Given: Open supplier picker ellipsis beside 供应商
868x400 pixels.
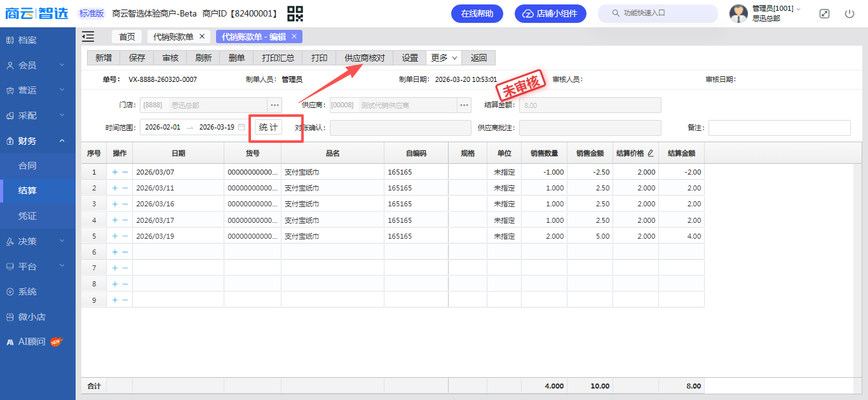Looking at the screenshot, I should 465,105.
